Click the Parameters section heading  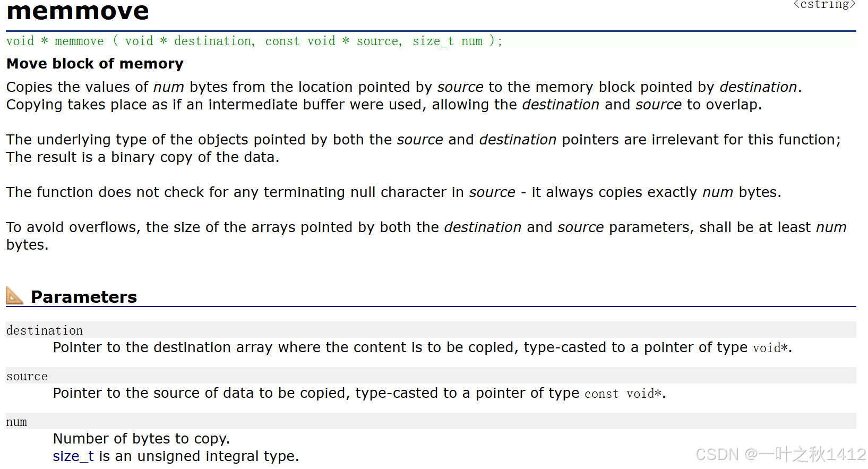pyautogui.click(x=84, y=296)
